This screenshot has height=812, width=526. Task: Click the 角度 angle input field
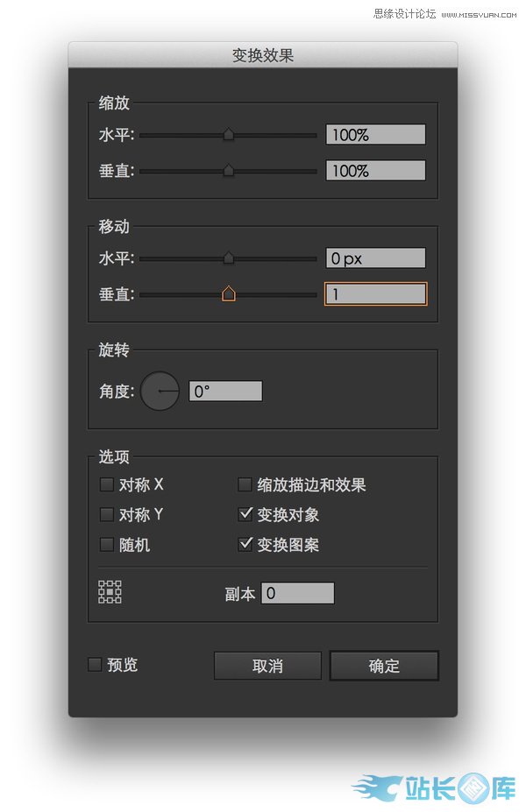(225, 392)
